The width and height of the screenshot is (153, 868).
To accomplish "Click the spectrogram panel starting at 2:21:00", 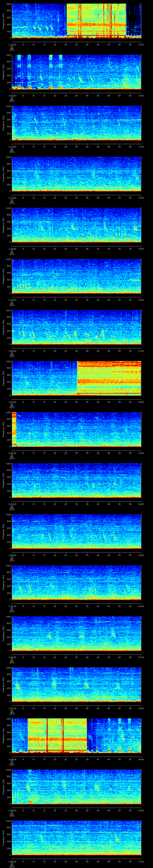I will tap(77, 378).
